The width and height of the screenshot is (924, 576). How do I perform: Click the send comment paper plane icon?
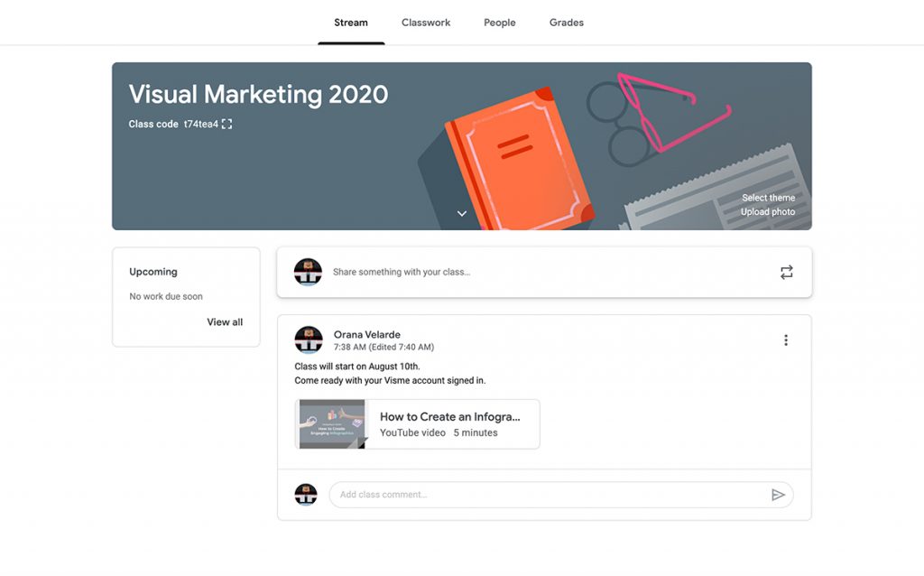click(x=778, y=495)
